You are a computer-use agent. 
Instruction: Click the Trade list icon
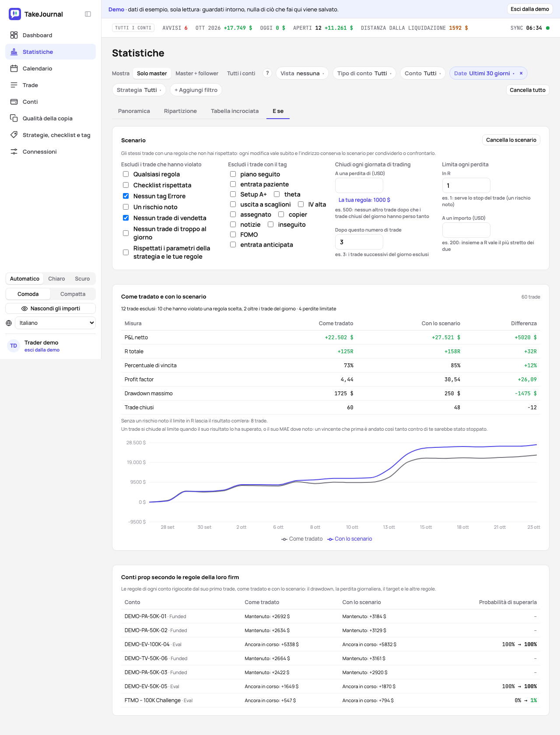click(14, 85)
